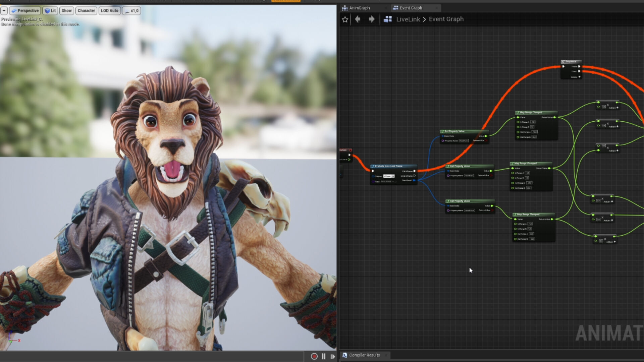Open Subject dropdown on Evaluate Live Link node
Screen dimensions: 644x362
pyautogui.click(x=389, y=176)
